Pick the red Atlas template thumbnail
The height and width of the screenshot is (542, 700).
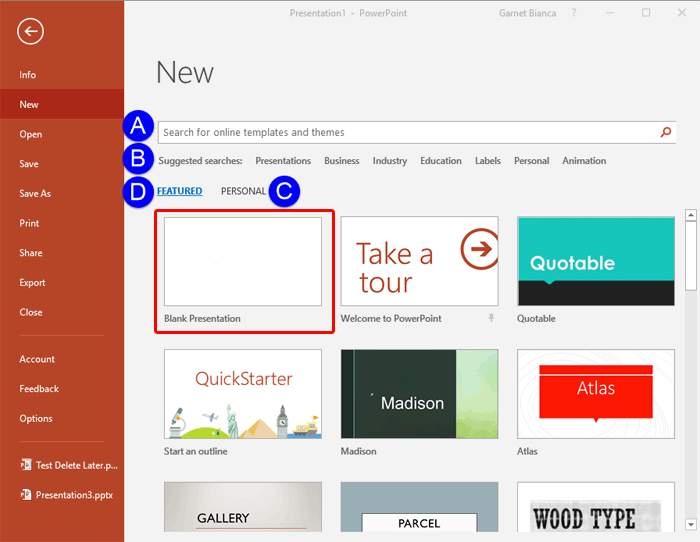[x=595, y=395]
